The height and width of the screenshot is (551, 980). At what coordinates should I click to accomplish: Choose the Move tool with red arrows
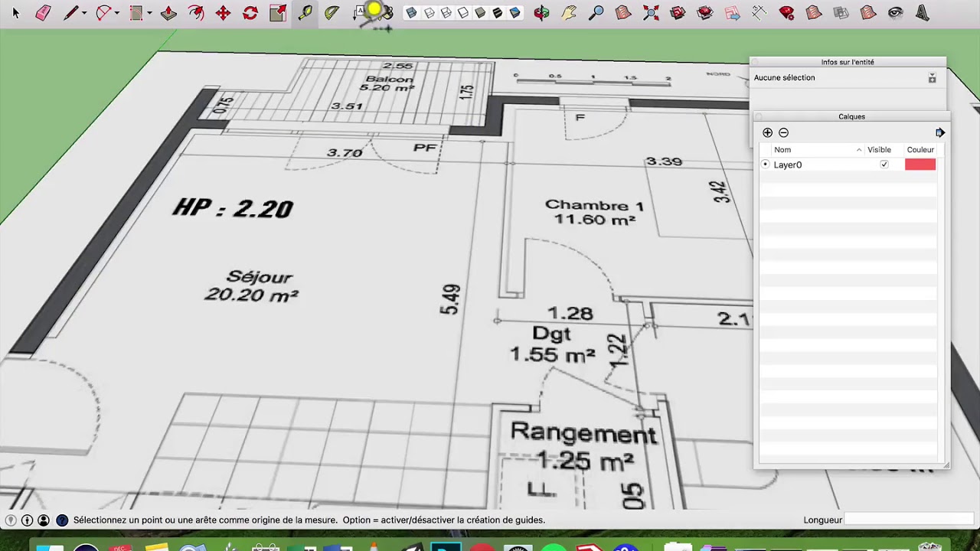[x=223, y=13]
